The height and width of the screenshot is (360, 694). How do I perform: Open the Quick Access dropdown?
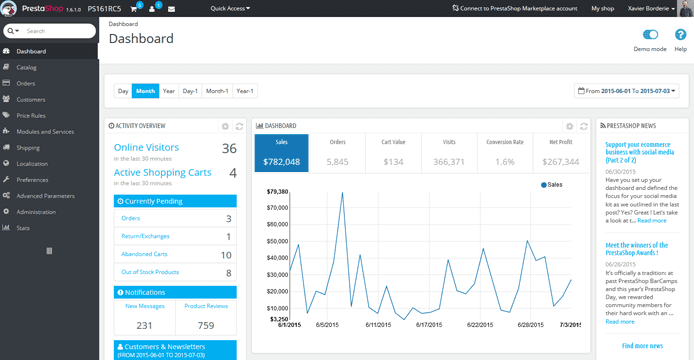click(230, 8)
